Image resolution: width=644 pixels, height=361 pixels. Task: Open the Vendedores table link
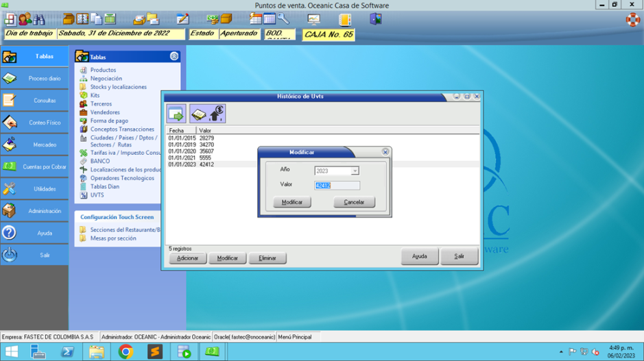(105, 112)
